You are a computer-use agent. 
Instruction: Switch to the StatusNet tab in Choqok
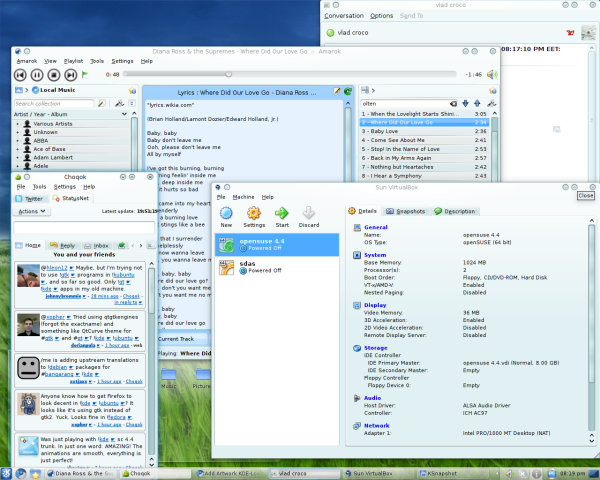point(70,198)
